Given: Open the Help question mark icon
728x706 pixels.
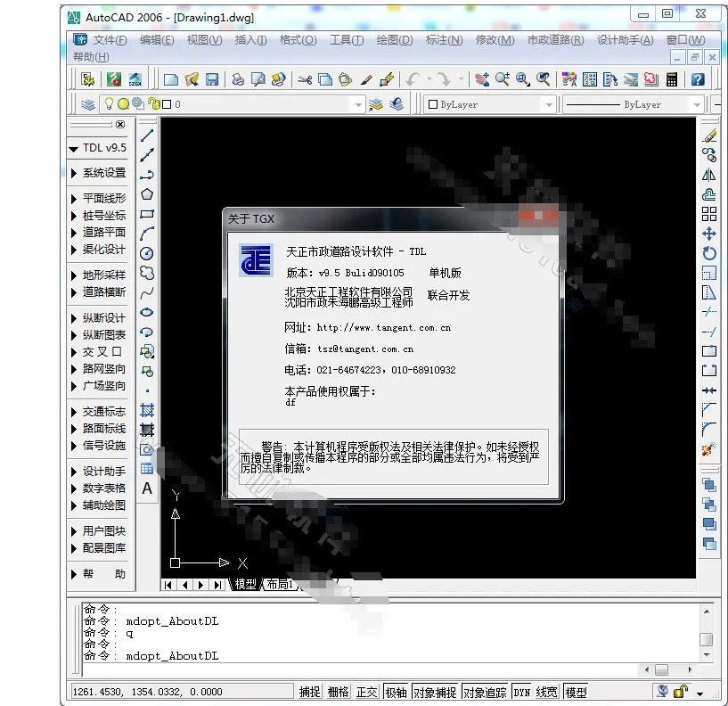Looking at the screenshot, I should pyautogui.click(x=698, y=79).
